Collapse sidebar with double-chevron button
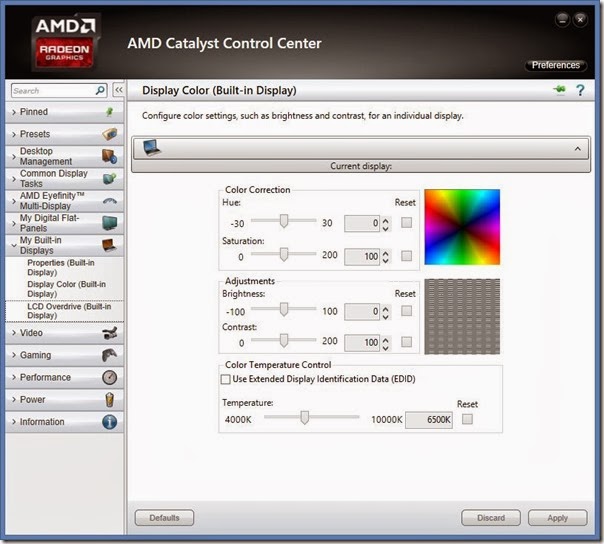 click(119, 90)
